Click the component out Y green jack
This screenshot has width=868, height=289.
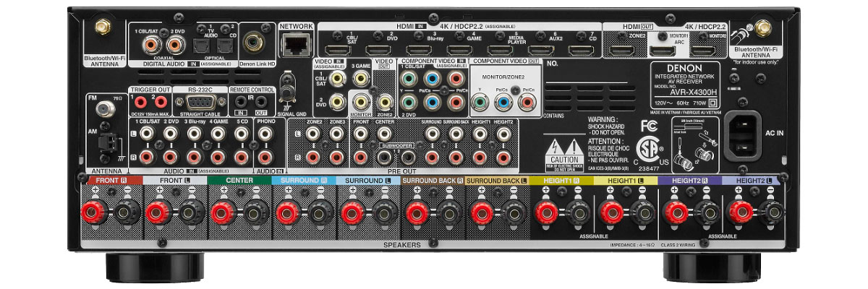coord(478,103)
